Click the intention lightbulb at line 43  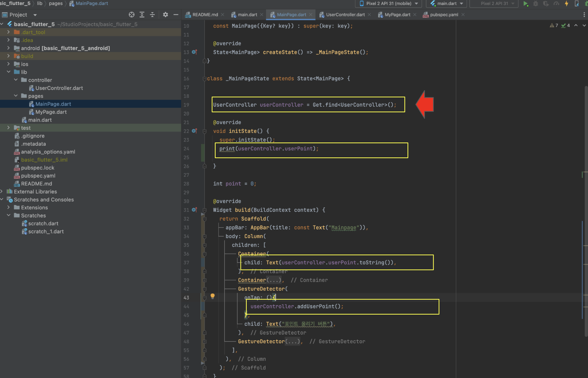(x=212, y=296)
